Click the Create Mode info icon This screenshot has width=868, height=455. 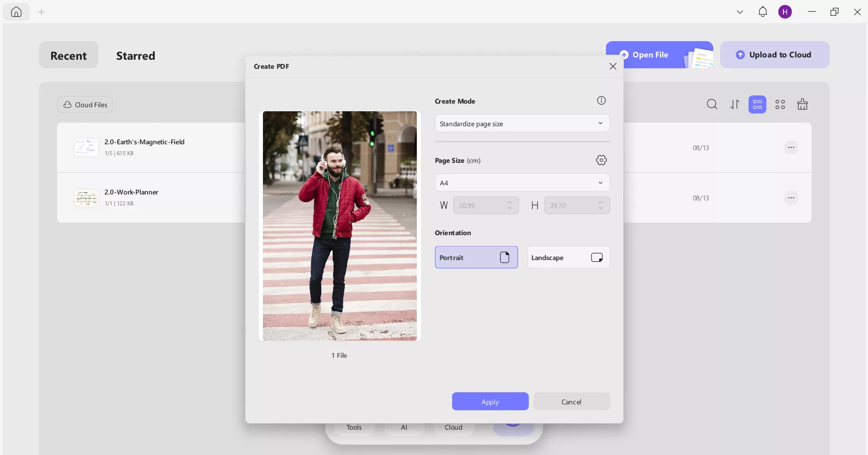[x=601, y=101]
